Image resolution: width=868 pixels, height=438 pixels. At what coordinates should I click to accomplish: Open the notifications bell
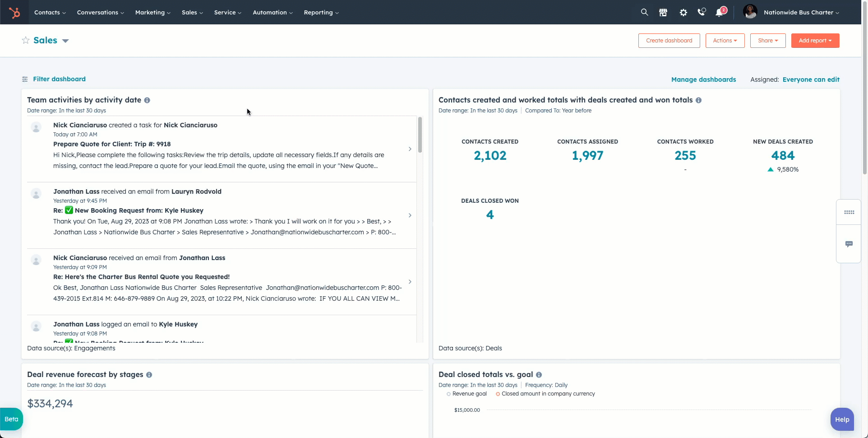720,13
